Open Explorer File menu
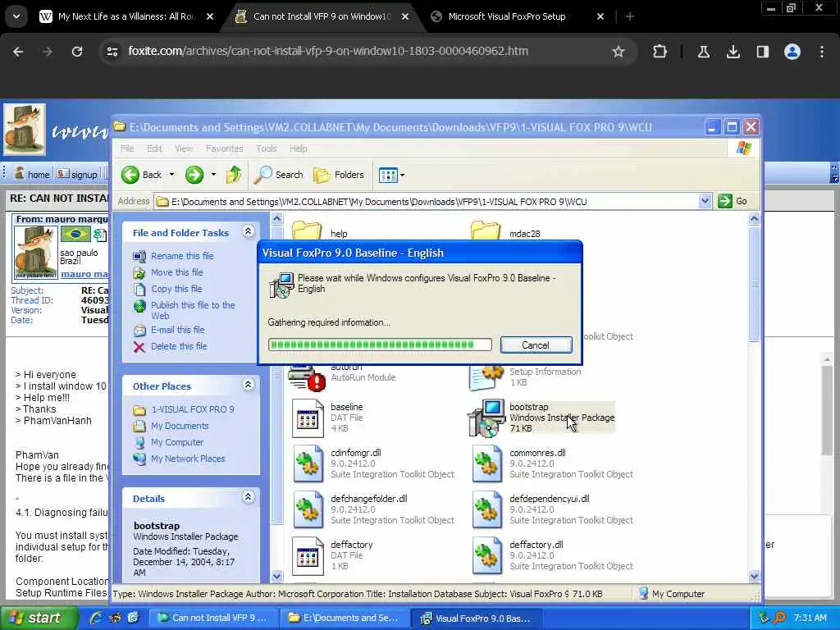This screenshot has width=840, height=630. (x=127, y=148)
